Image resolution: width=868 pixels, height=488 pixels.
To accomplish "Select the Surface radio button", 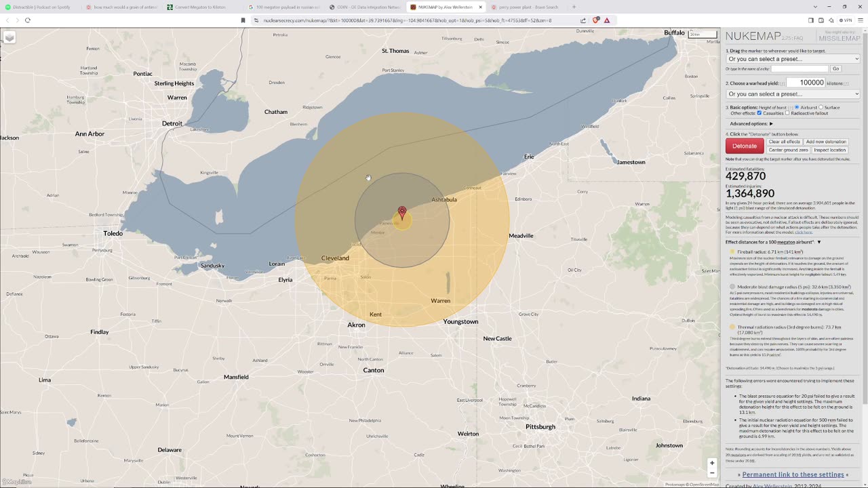I will 821,107.
